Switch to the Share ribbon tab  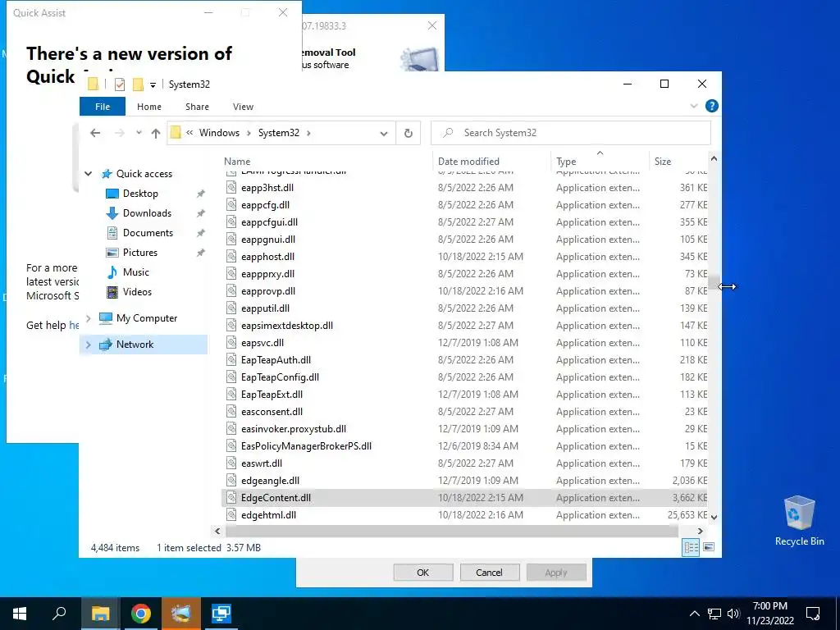click(197, 107)
